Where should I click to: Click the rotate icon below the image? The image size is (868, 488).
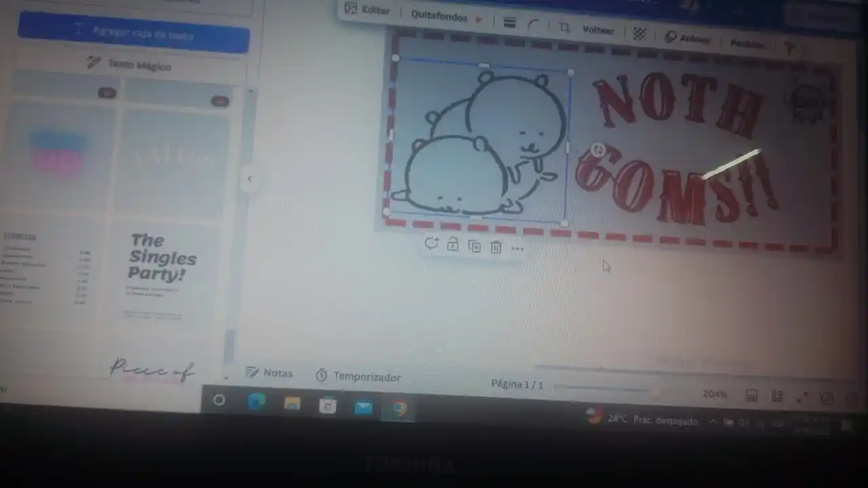coord(431,244)
